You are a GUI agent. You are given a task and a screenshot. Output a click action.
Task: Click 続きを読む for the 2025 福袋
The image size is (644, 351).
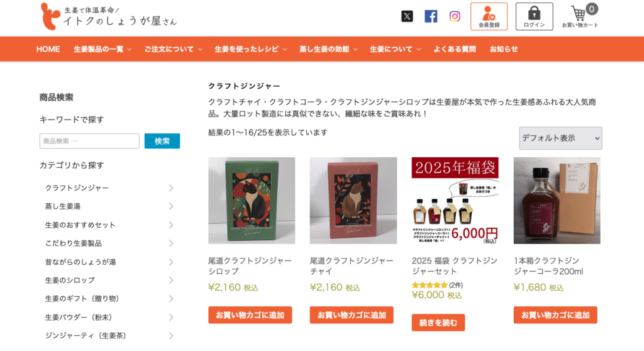click(x=438, y=323)
